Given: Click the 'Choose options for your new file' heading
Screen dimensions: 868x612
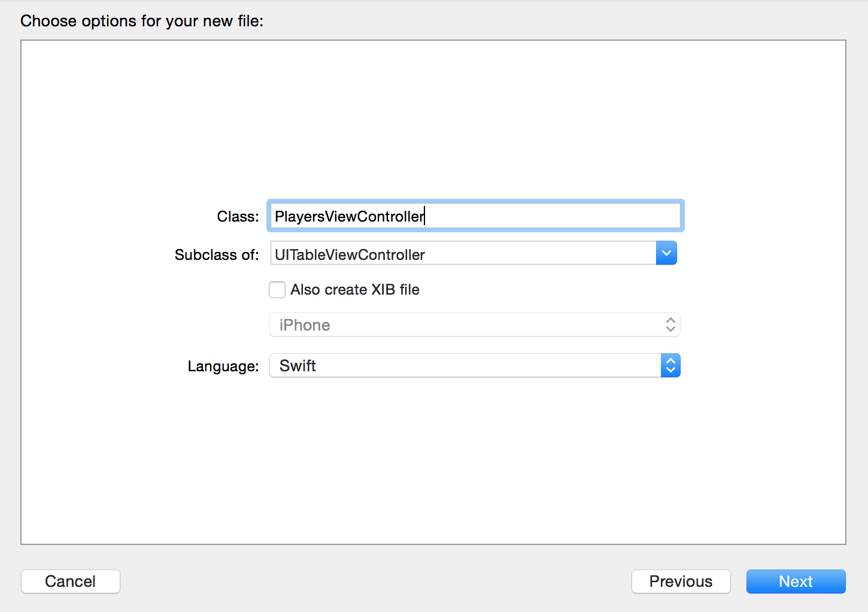Looking at the screenshot, I should click(x=142, y=21).
